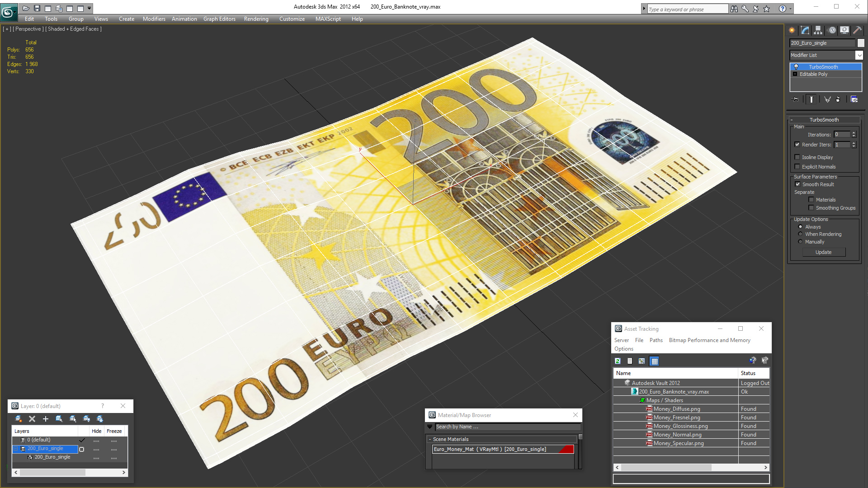
Task: Select Always update option
Action: pos(800,227)
